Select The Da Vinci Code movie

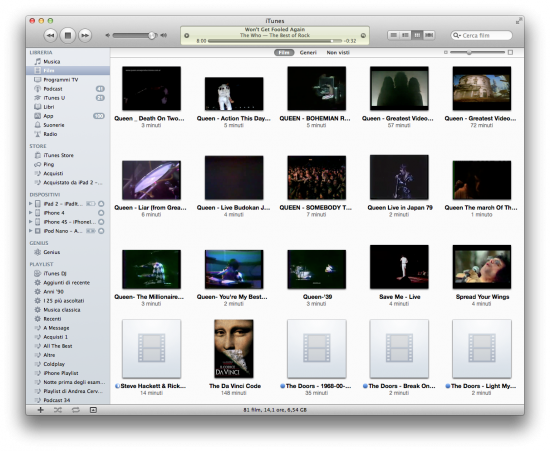(234, 348)
